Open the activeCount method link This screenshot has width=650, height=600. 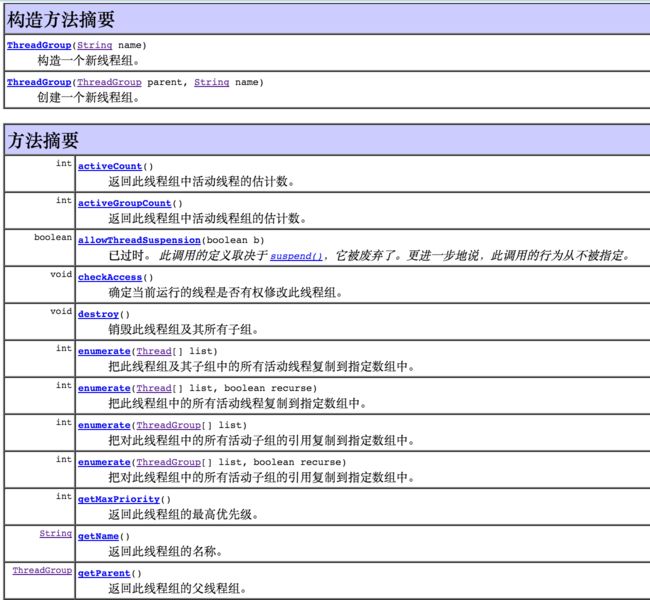(110, 166)
